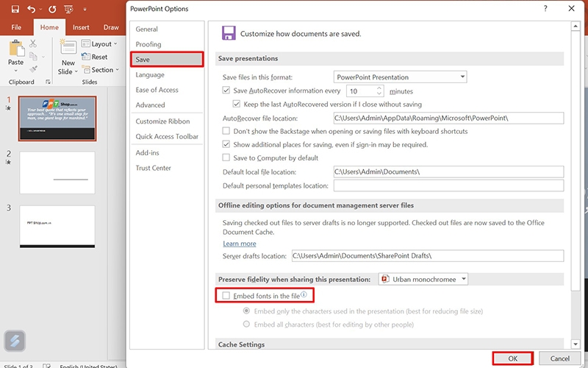This screenshot has width=588, height=368.
Task: Open Trust Center options
Action: click(x=167, y=168)
